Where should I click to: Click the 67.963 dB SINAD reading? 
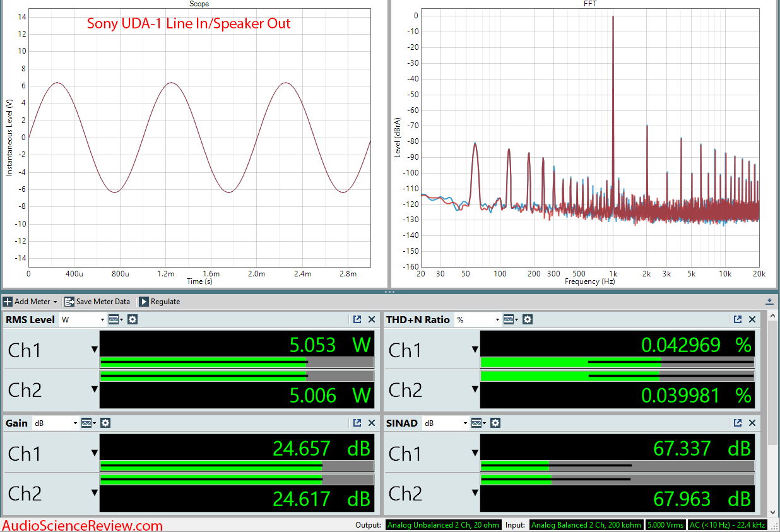(x=702, y=499)
